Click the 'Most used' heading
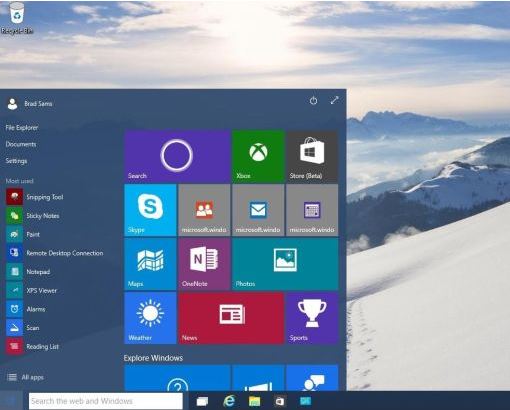 19,181
